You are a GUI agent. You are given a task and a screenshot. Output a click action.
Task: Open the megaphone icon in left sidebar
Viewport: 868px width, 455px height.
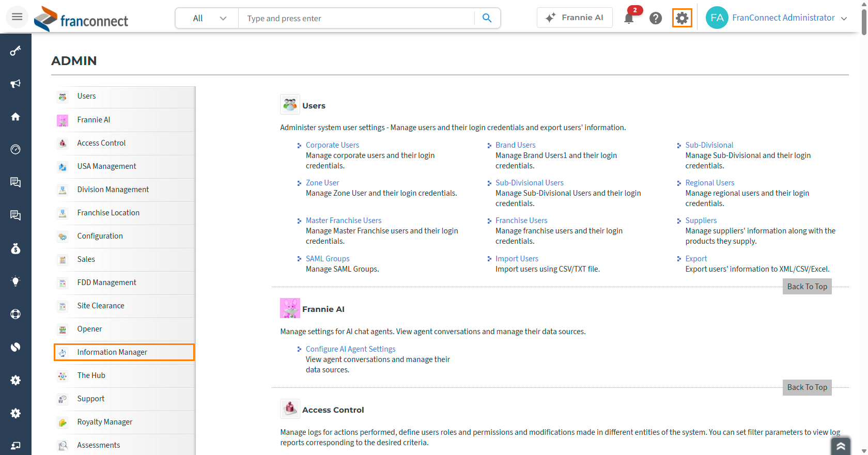coord(16,83)
